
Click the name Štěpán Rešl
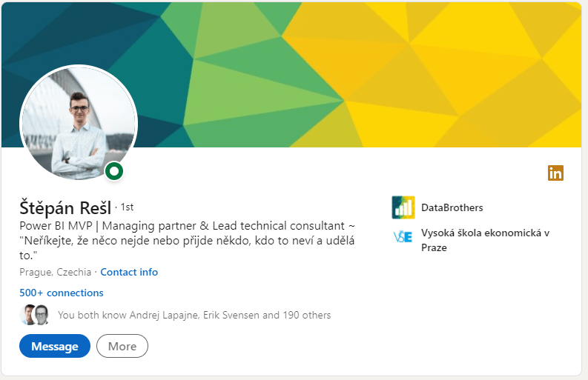click(x=65, y=207)
